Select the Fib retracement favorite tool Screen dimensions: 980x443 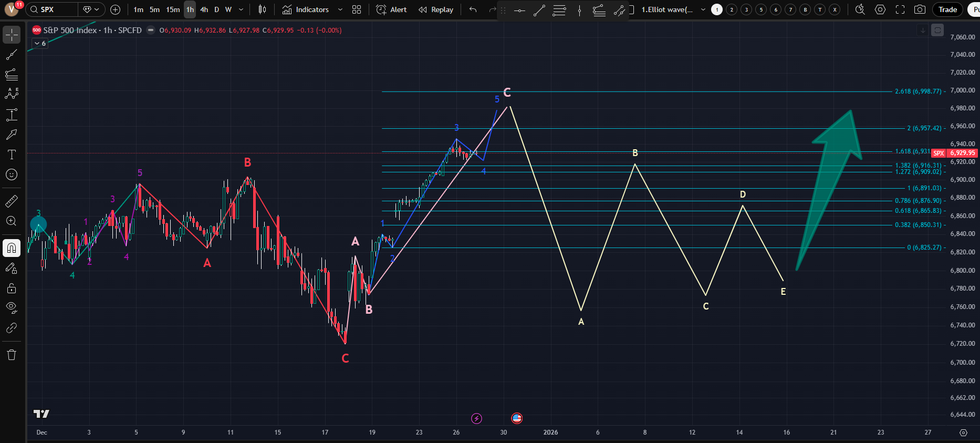559,10
